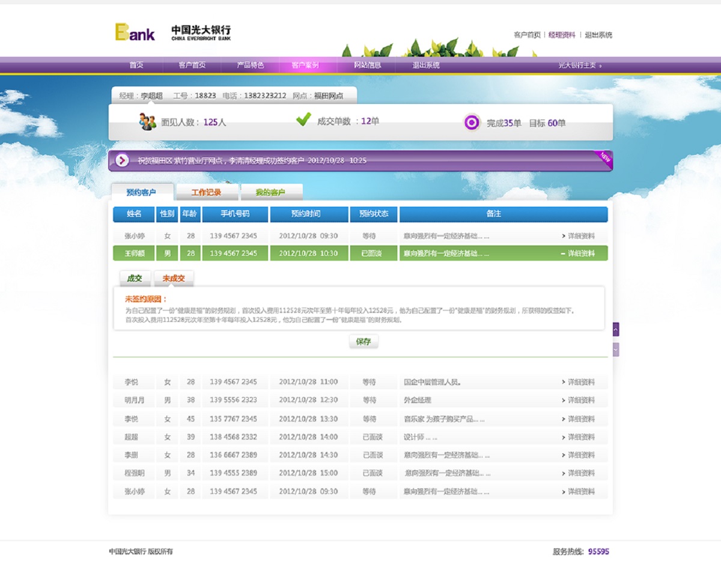Image resolution: width=721 pixels, height=588 pixels.
Task: Click the 手机号码 column header
Action: [x=235, y=214]
